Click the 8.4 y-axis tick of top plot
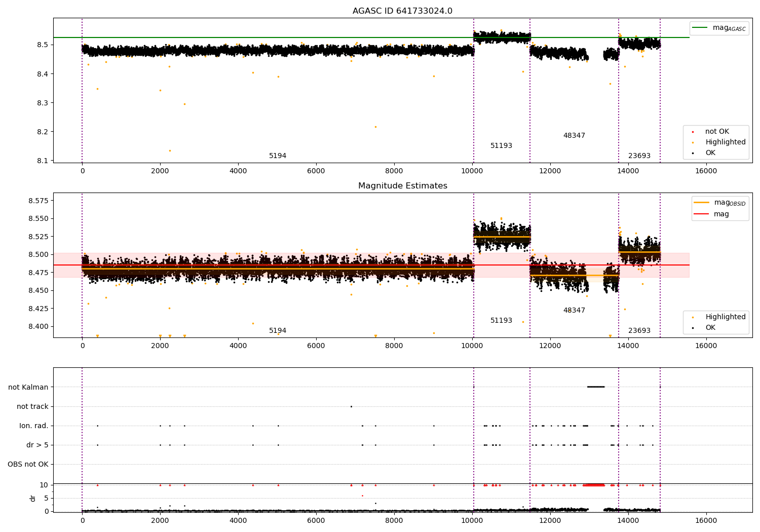Viewport: 760px width, 532px height. coord(43,74)
